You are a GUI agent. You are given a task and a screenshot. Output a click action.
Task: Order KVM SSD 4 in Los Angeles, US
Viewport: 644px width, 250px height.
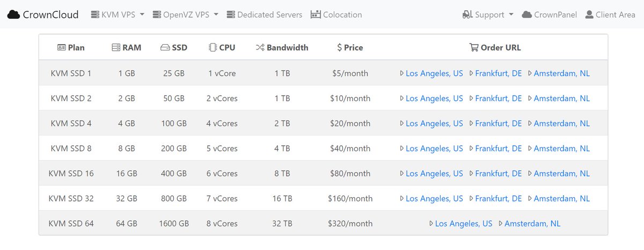[434, 123]
